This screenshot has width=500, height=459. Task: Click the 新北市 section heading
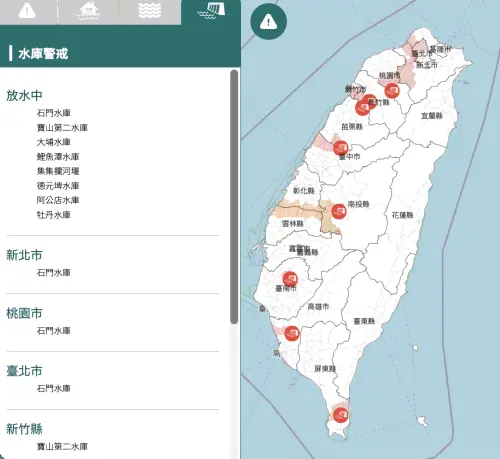24,255
